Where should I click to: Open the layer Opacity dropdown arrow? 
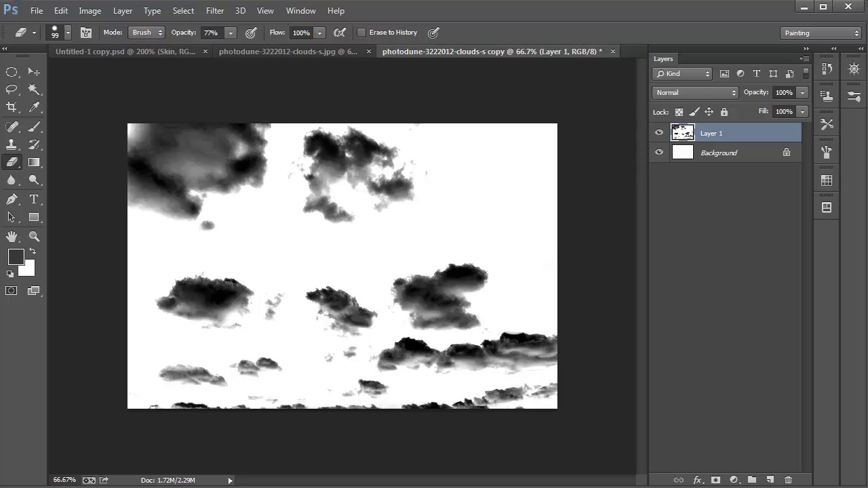[x=802, y=93]
